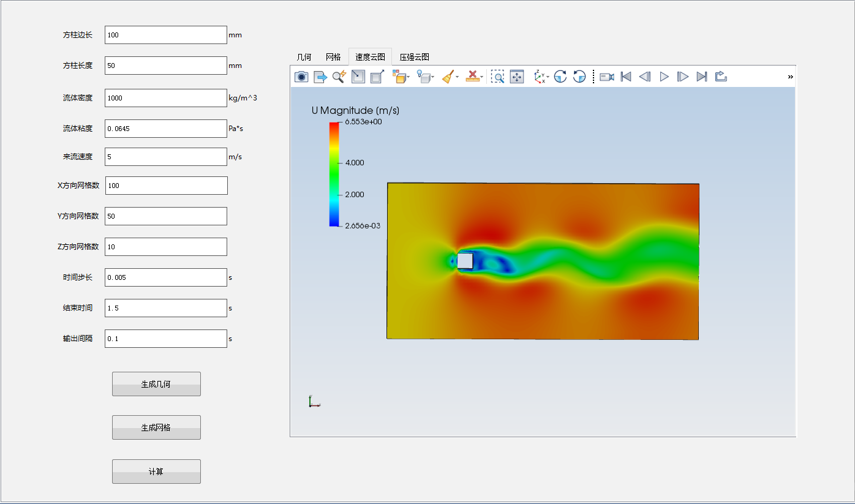Screen dimensions: 855x504
Task: Jump to last animation frame
Action: point(702,77)
